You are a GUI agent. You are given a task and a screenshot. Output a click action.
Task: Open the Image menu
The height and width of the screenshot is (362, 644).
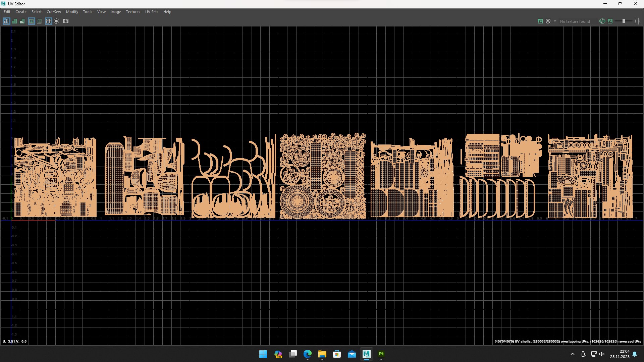coord(116,12)
